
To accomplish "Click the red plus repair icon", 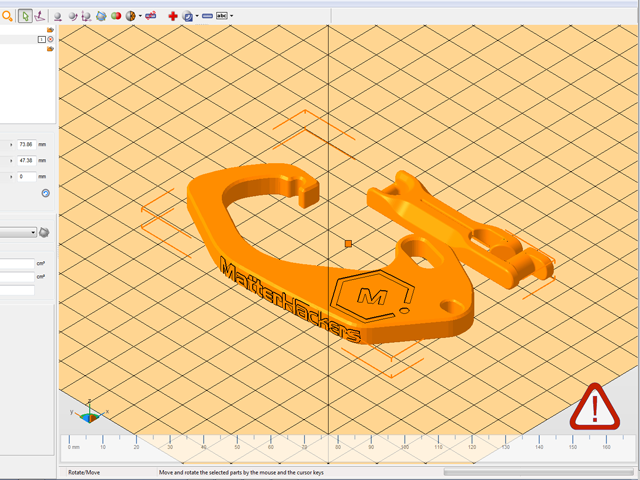I will [x=173, y=16].
